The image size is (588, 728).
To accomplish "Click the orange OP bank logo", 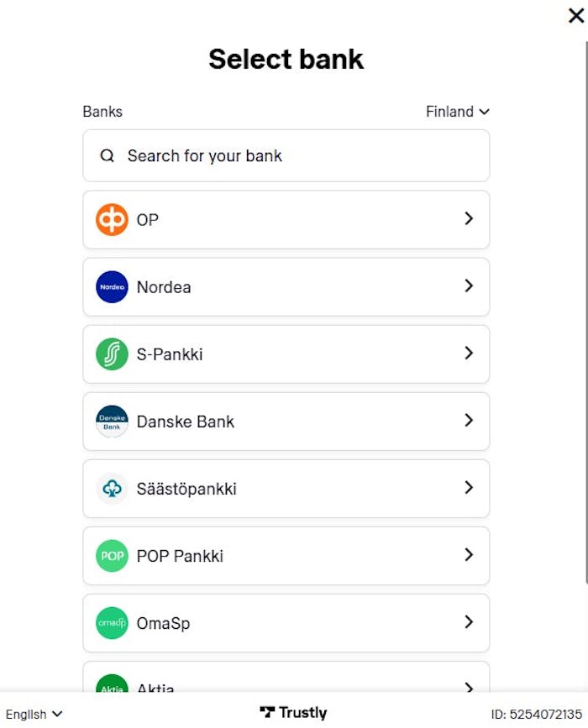I will [x=112, y=220].
